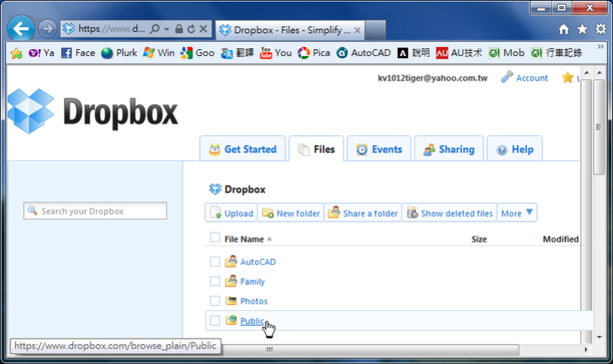
Task: Open the 'Mob' bookmark
Action: tap(506, 53)
